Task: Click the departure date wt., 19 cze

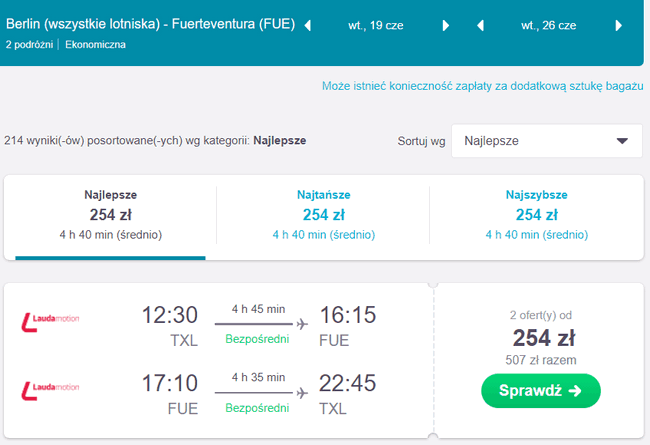Action: (x=376, y=26)
